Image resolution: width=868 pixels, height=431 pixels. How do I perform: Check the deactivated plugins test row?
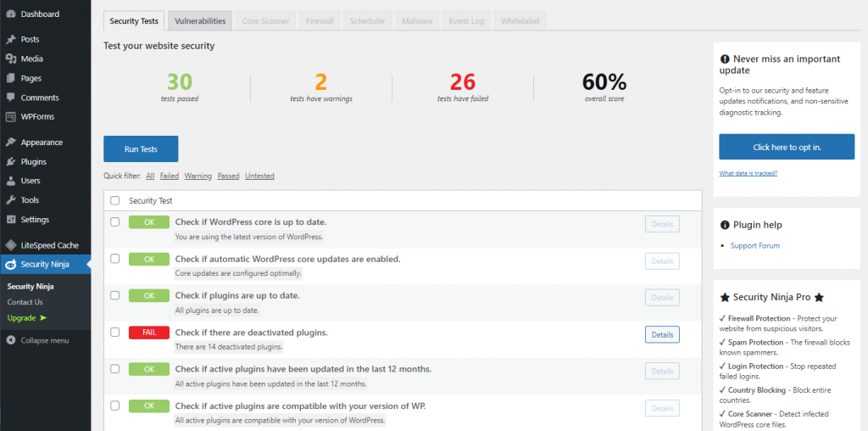(x=114, y=332)
